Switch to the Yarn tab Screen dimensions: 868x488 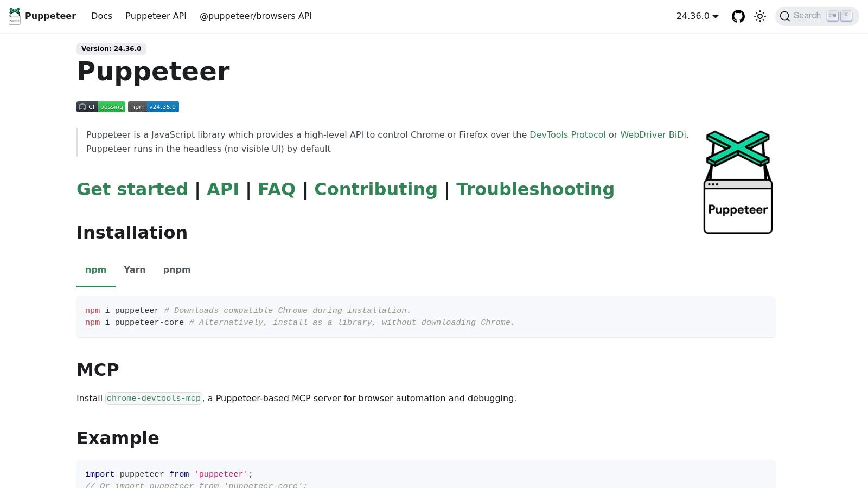click(135, 270)
